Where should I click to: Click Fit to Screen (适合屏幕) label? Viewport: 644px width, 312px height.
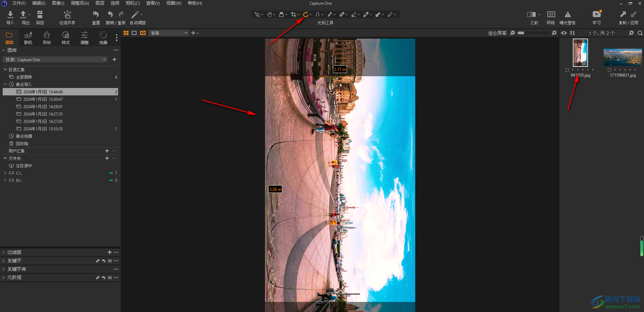(x=497, y=33)
